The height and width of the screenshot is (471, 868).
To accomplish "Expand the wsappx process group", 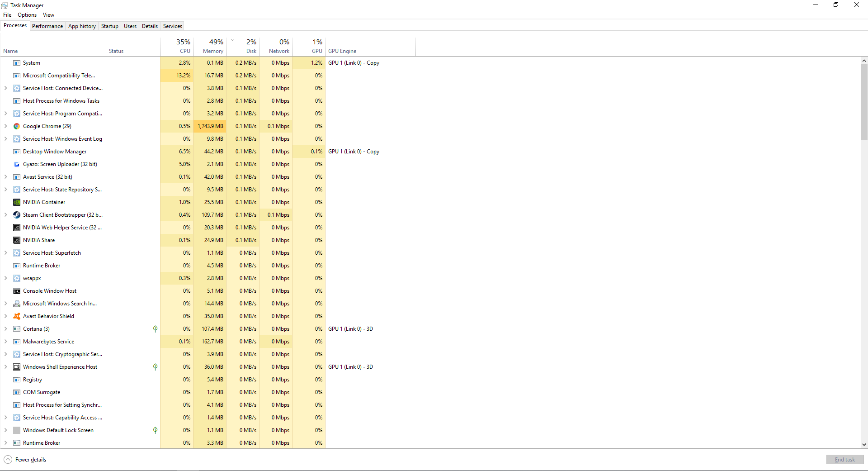I will (5, 278).
